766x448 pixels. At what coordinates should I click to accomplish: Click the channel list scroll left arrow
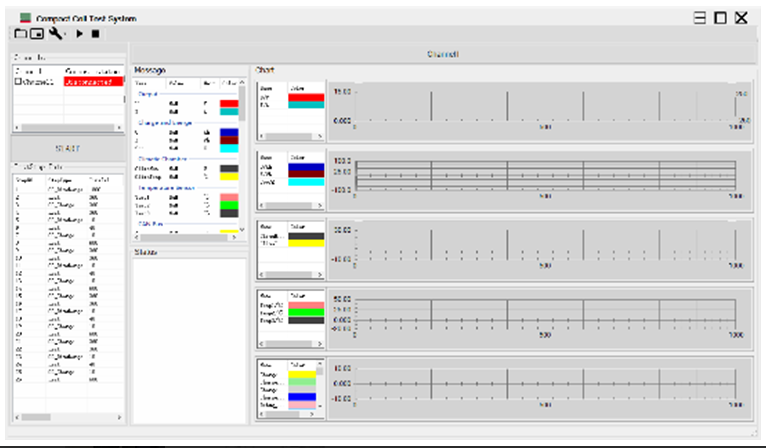(x=17, y=128)
